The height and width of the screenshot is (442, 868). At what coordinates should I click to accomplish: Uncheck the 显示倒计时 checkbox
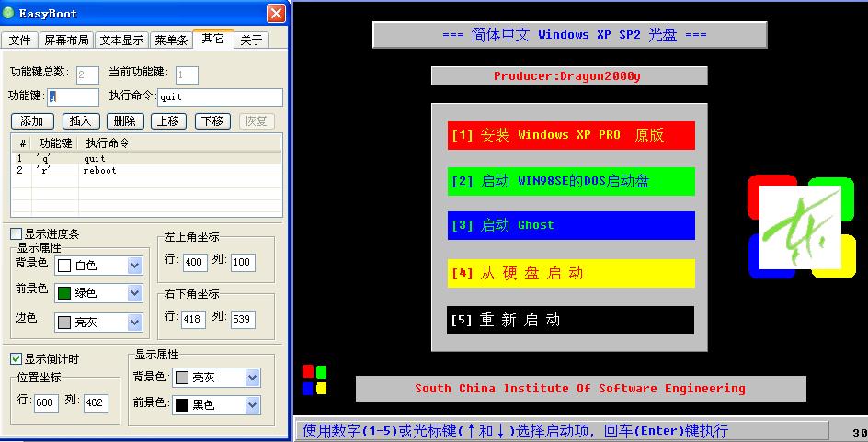pyautogui.click(x=17, y=359)
